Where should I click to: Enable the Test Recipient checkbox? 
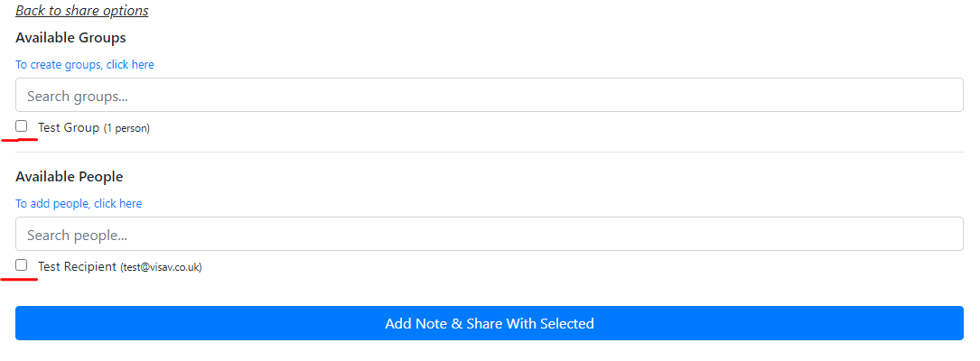tap(22, 265)
